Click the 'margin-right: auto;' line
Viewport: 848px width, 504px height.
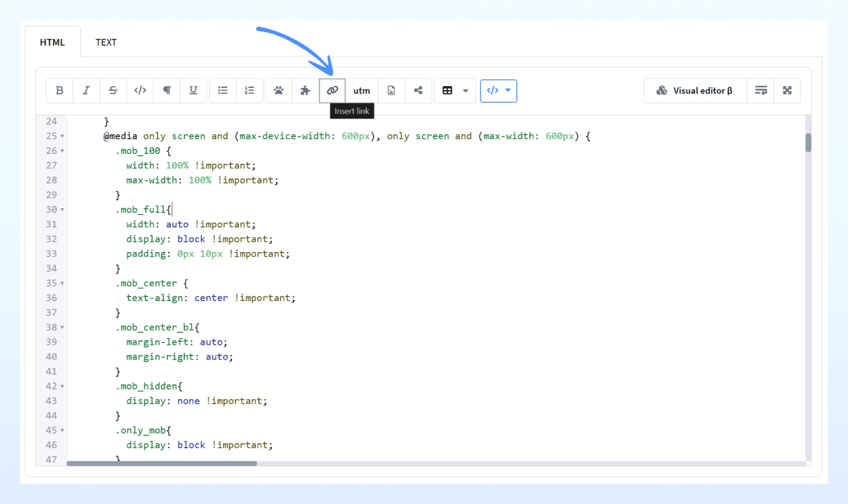click(x=180, y=357)
